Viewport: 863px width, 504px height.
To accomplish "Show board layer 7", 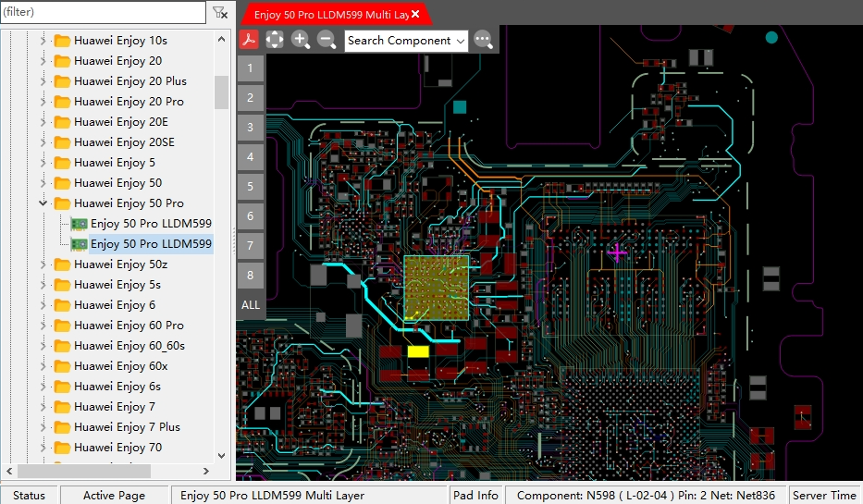I will 251,245.
